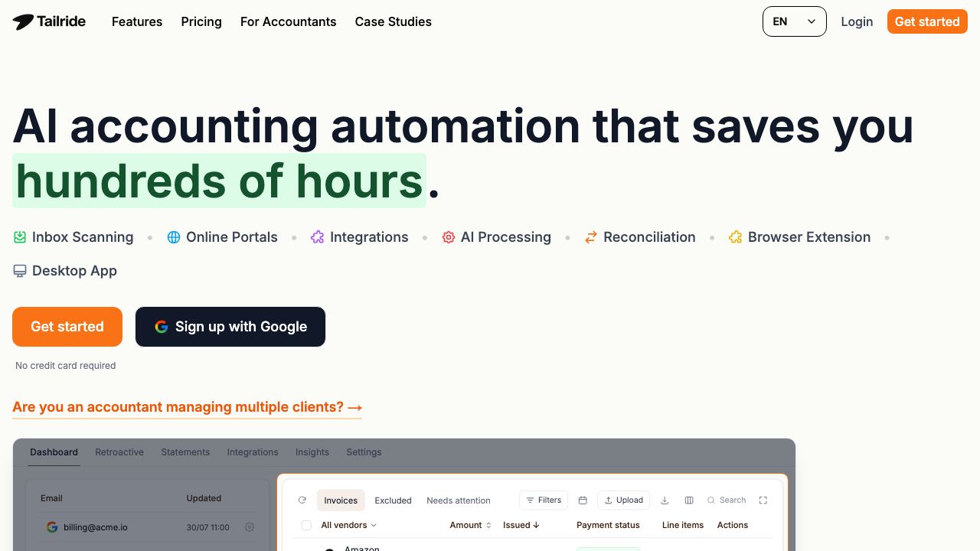Open the Features menu item

137,21
